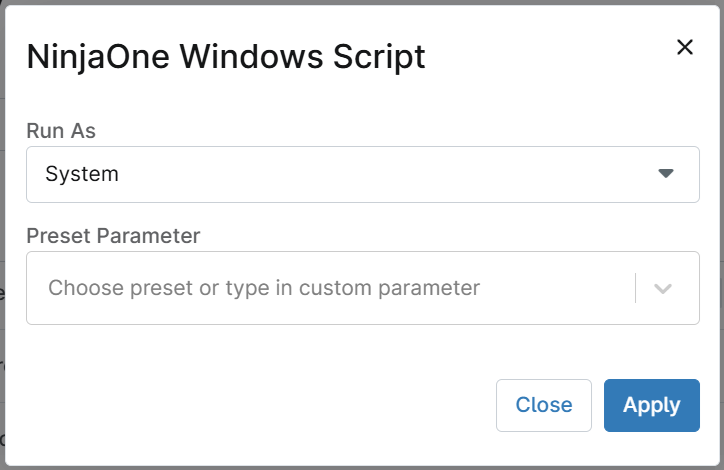Click the Run As field label

(x=61, y=131)
